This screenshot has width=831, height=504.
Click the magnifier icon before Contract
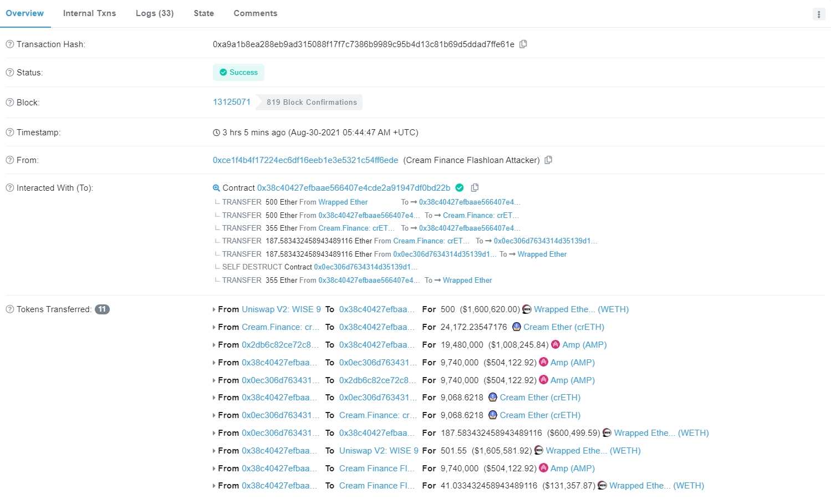(x=216, y=188)
